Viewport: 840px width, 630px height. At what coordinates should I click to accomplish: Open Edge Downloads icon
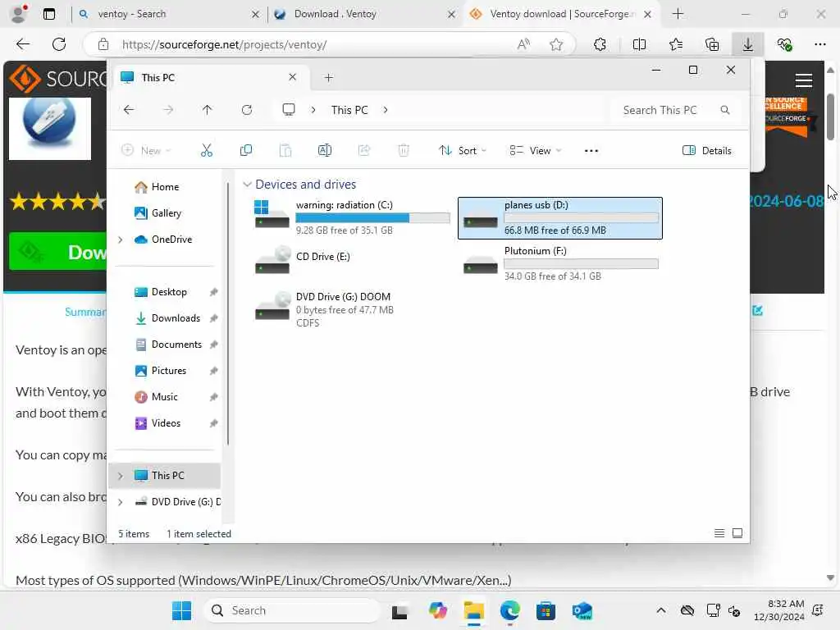(x=748, y=44)
